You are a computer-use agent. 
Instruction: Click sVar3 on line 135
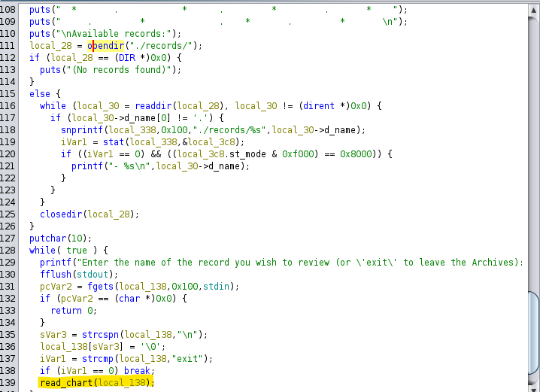coord(53,335)
